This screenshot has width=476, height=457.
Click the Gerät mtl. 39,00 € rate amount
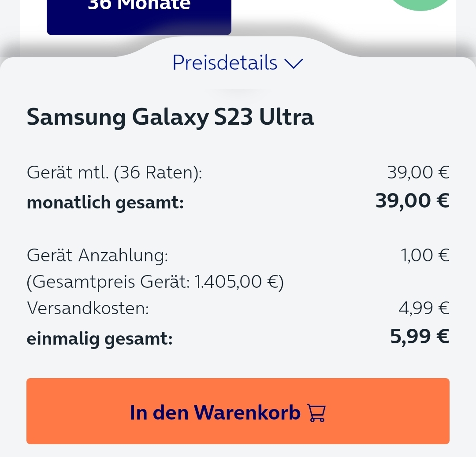[x=418, y=172]
